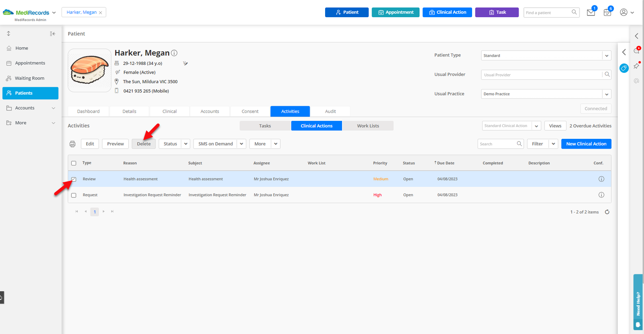Open Appointments in the sidebar
Image resolution: width=644 pixels, height=334 pixels.
pyautogui.click(x=30, y=63)
